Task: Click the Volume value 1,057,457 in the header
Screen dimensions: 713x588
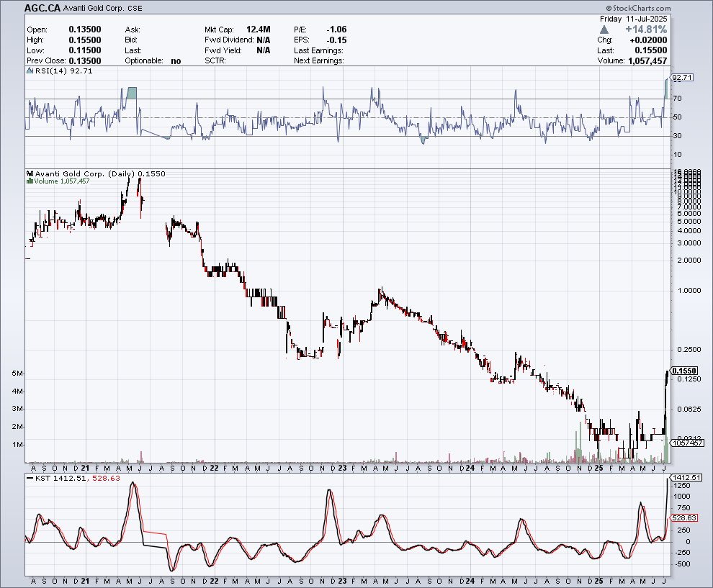Action: pos(647,61)
